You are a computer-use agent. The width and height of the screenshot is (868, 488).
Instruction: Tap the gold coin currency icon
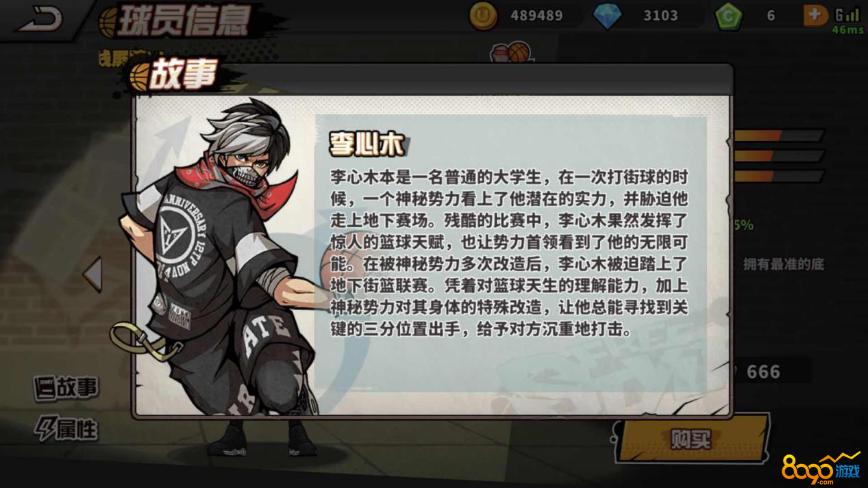pyautogui.click(x=483, y=15)
